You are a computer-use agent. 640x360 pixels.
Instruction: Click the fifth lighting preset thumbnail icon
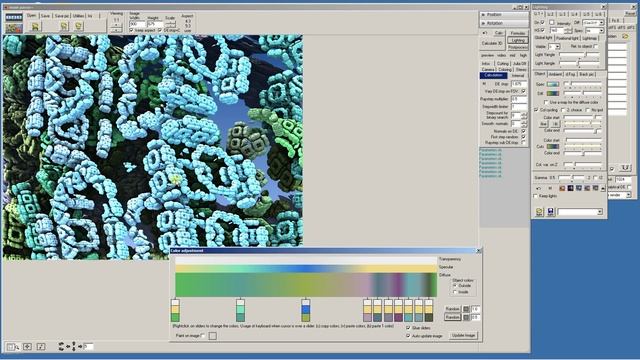point(595,188)
